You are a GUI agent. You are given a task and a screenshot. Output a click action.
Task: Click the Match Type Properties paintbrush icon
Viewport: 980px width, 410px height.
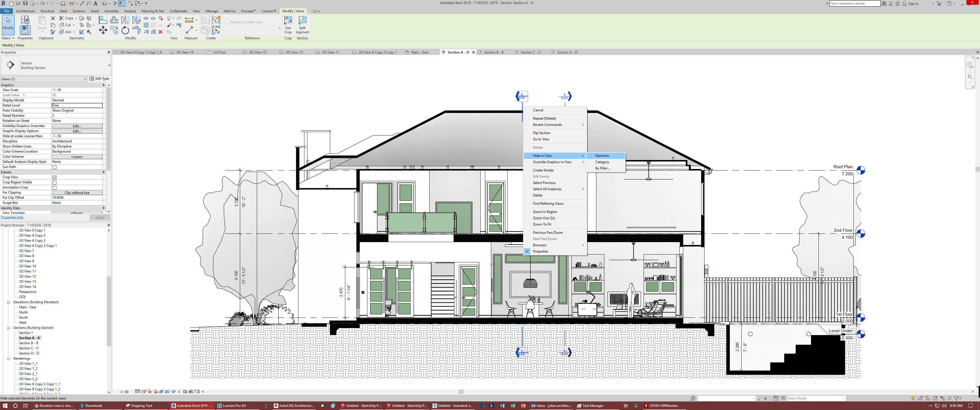(53, 32)
